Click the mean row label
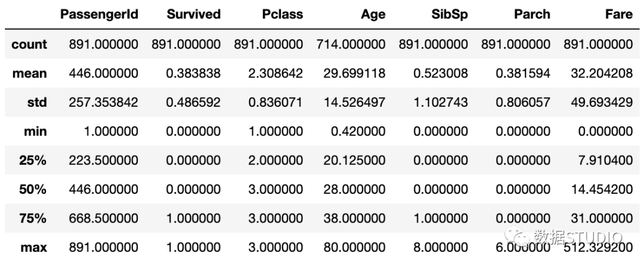Image resolution: width=644 pixels, height=266 pixels. 30,73
